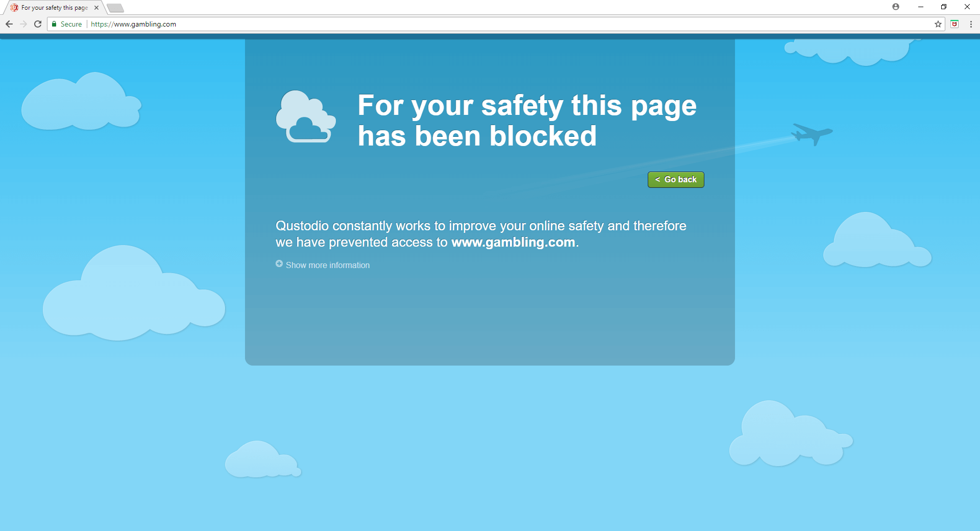Click the Qustodio cloud logo
980x531 pixels.
click(x=306, y=116)
